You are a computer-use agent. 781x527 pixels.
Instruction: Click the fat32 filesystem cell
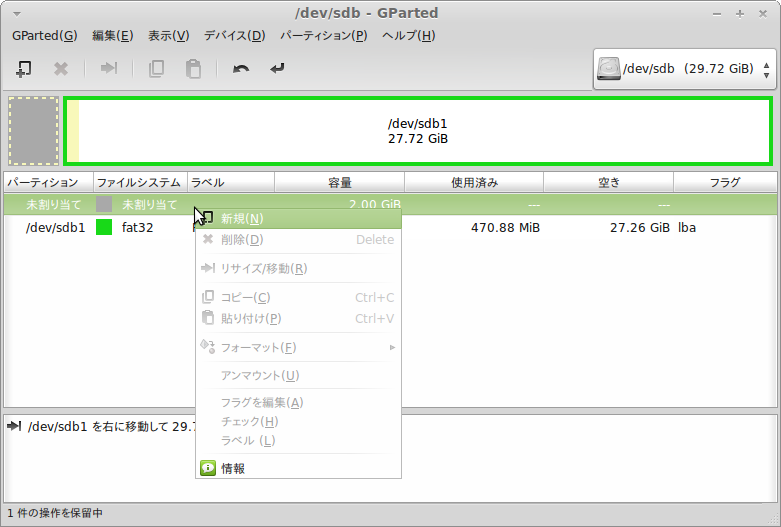(137, 228)
